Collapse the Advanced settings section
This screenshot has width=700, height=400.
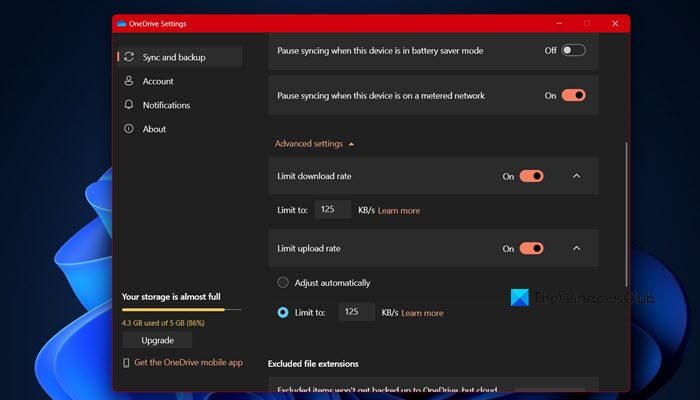click(314, 144)
